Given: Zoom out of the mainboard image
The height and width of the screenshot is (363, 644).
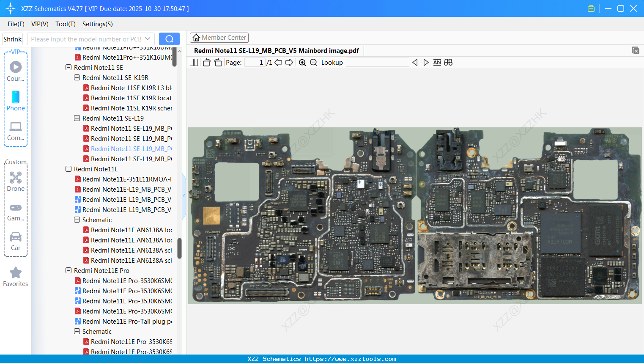Looking at the screenshot, I should point(313,62).
